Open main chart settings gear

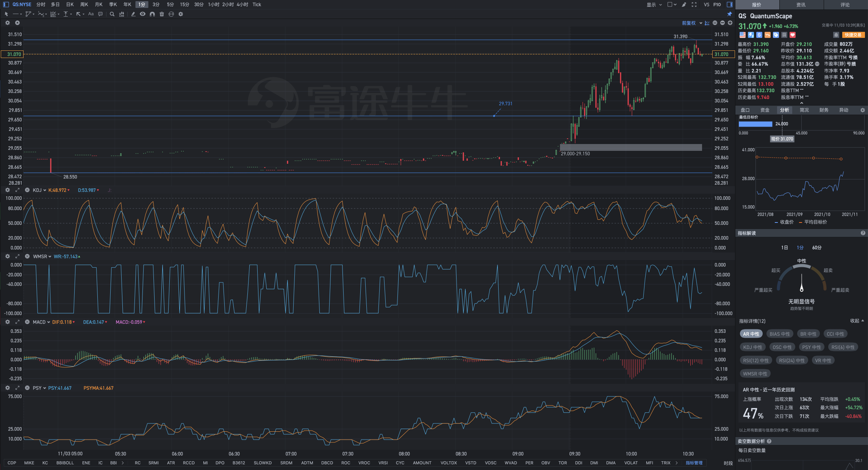pyautogui.click(x=8, y=23)
